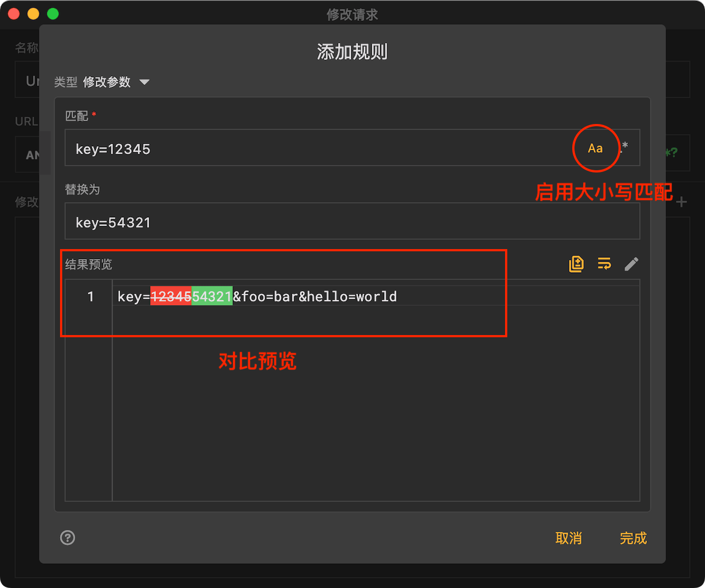705x588 pixels.
Task: Click the 完成 button
Action: [x=633, y=538]
